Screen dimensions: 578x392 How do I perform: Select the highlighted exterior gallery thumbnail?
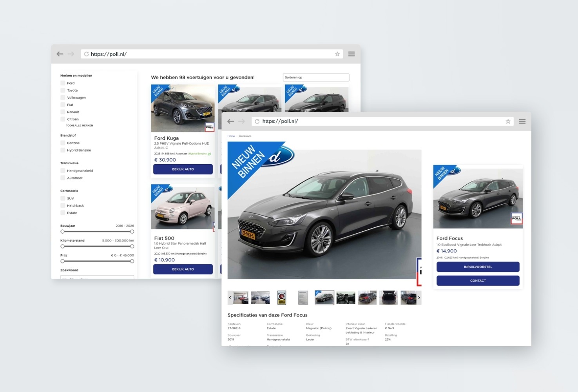coord(324,298)
